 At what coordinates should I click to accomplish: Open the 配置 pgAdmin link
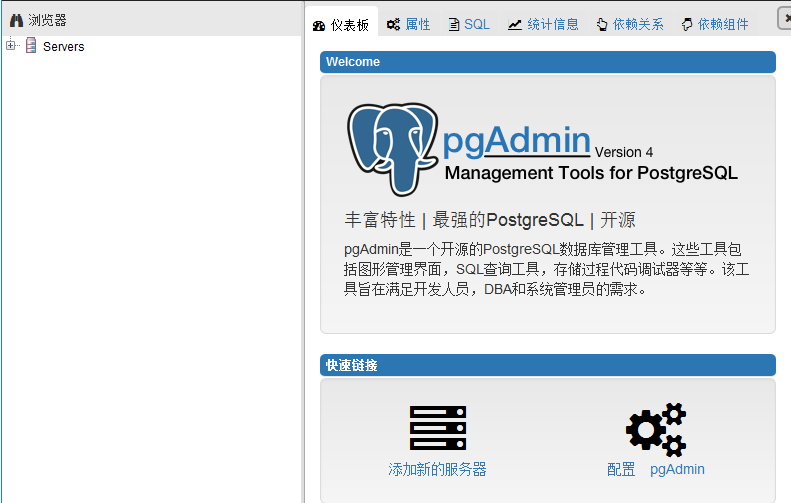click(x=656, y=469)
